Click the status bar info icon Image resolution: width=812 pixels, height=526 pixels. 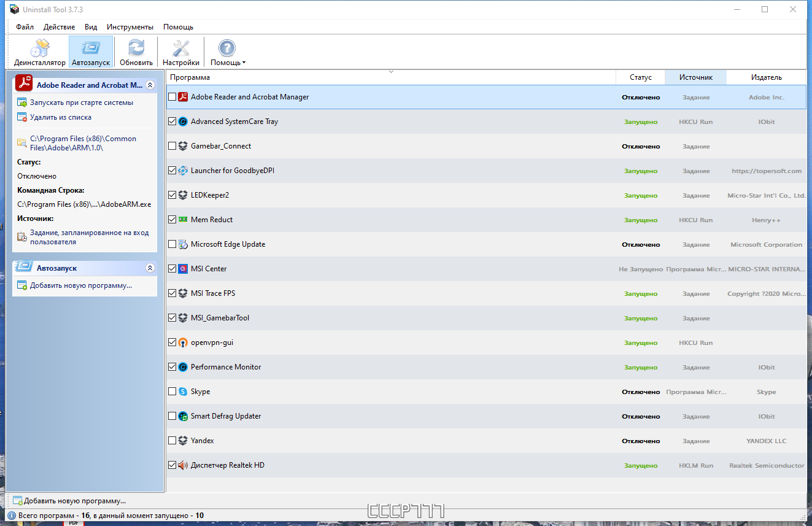pyautogui.click(x=12, y=516)
